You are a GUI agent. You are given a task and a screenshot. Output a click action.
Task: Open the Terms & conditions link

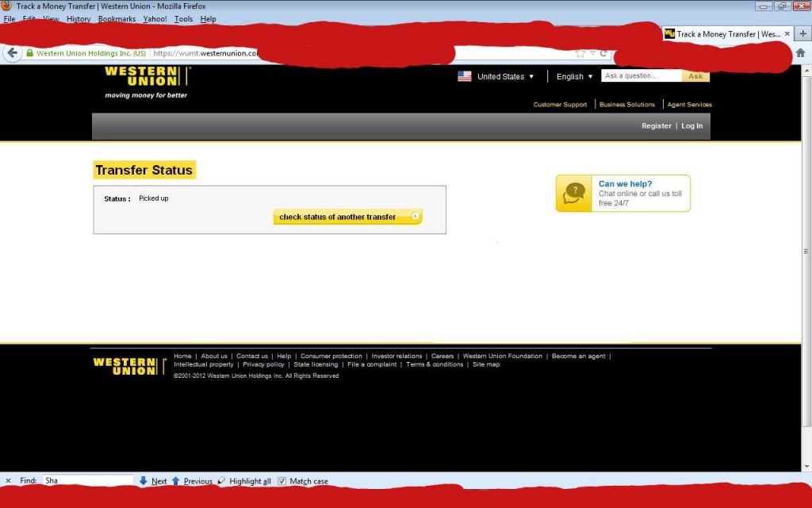(435, 364)
